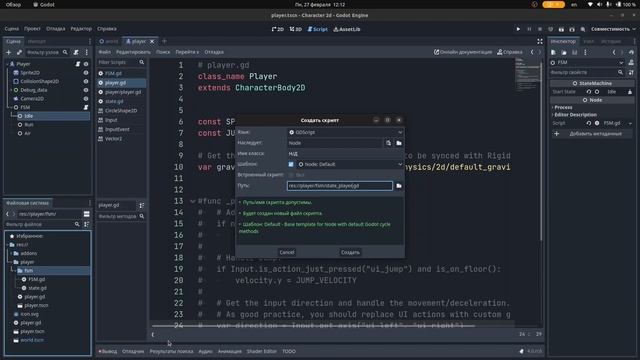Toggle CollisionShape2D visibility eye
The height and width of the screenshot is (360, 640).
pyautogui.click(x=86, y=81)
